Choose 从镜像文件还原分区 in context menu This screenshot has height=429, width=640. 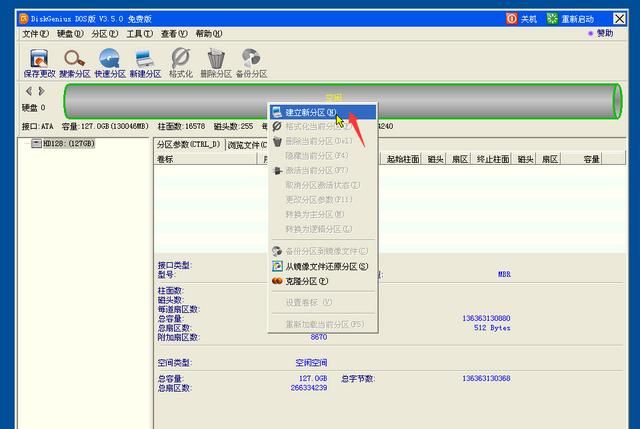322,267
